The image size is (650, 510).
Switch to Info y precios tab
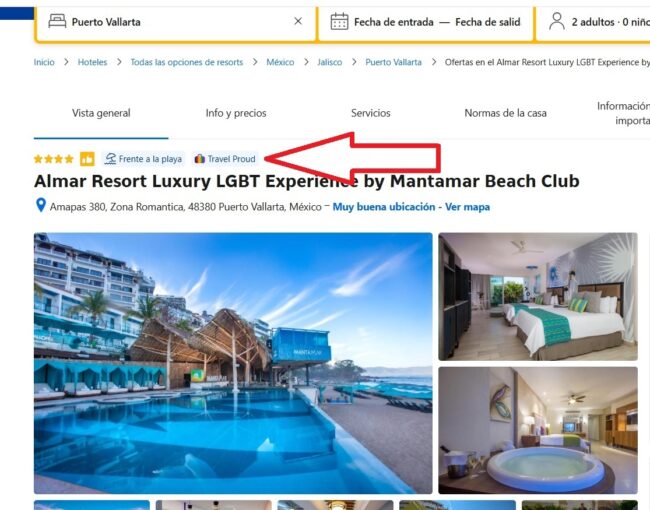tap(236, 113)
